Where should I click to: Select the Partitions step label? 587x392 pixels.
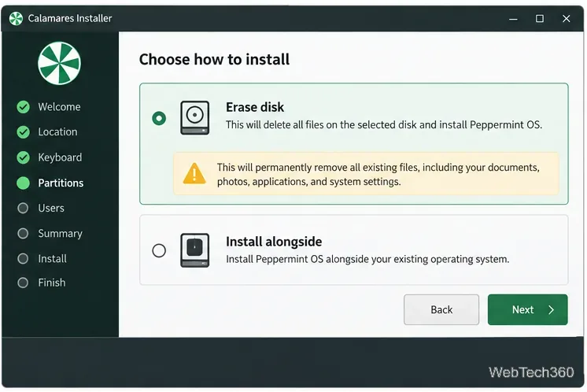(61, 183)
